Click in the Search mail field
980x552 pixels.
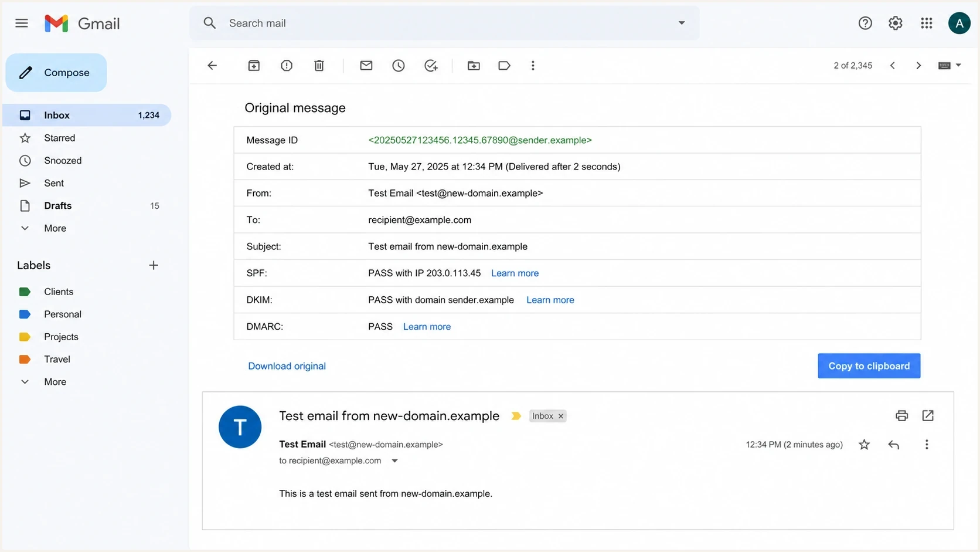(445, 23)
